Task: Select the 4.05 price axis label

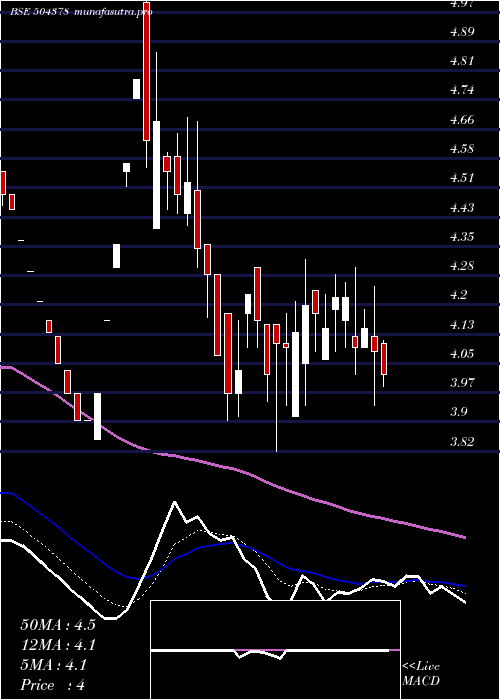Action: pos(462,354)
